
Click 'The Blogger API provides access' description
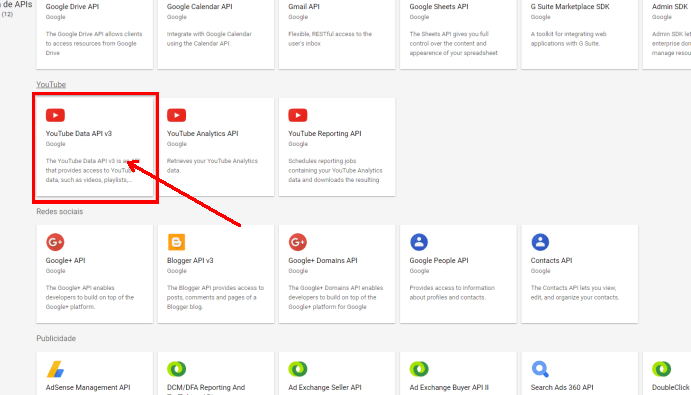click(215, 297)
